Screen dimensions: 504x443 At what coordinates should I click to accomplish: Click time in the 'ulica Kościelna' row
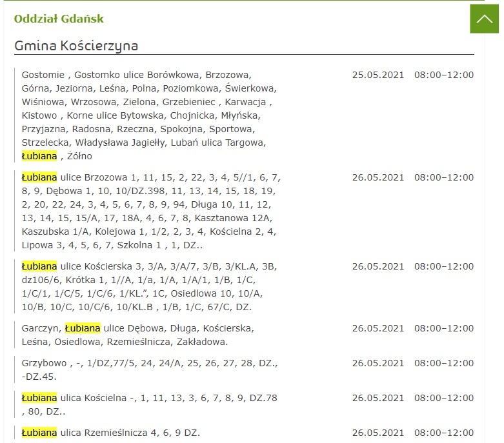click(444, 398)
